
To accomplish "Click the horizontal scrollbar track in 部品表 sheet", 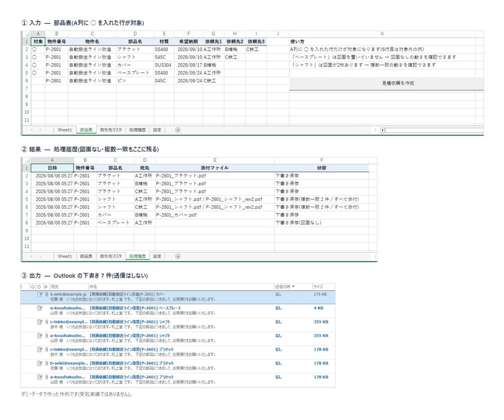I will 434,130.
